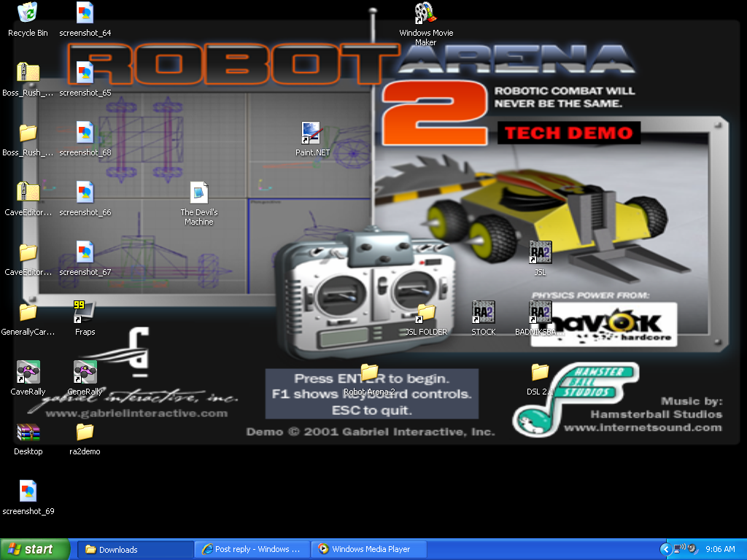Select the screenshot_66 file icon
747x560 pixels.
coord(85,192)
